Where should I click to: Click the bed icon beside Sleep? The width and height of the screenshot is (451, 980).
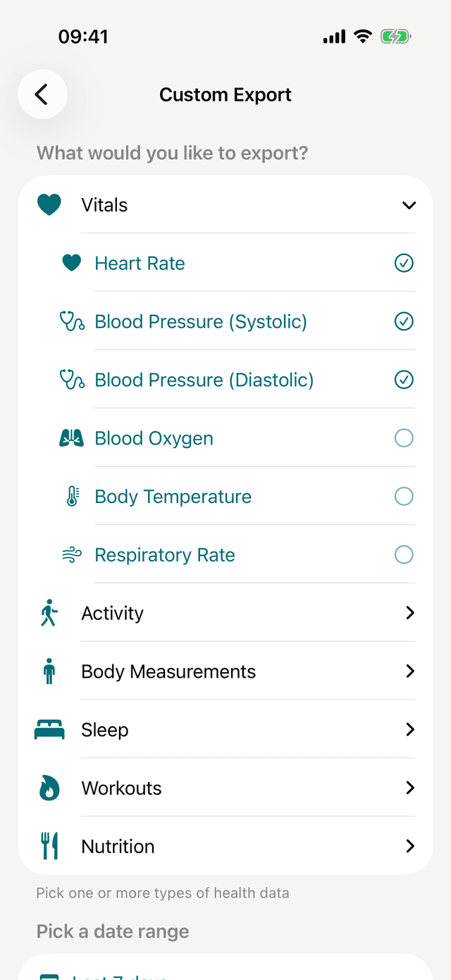pyautogui.click(x=49, y=729)
